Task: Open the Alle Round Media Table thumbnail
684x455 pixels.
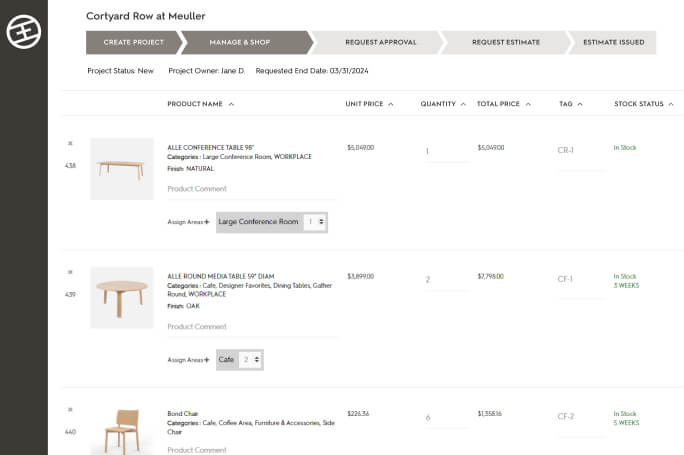Action: point(122,297)
